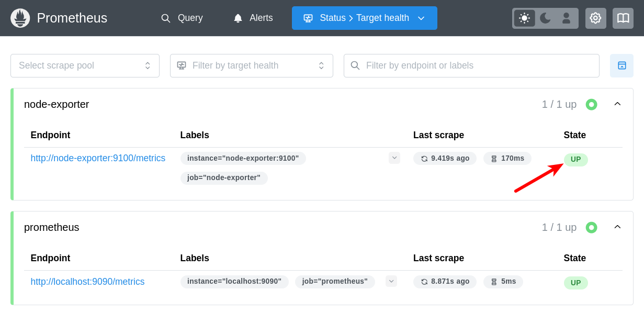Click green health ring of prometheus pool
The height and width of the screenshot is (323, 644).
click(591, 227)
